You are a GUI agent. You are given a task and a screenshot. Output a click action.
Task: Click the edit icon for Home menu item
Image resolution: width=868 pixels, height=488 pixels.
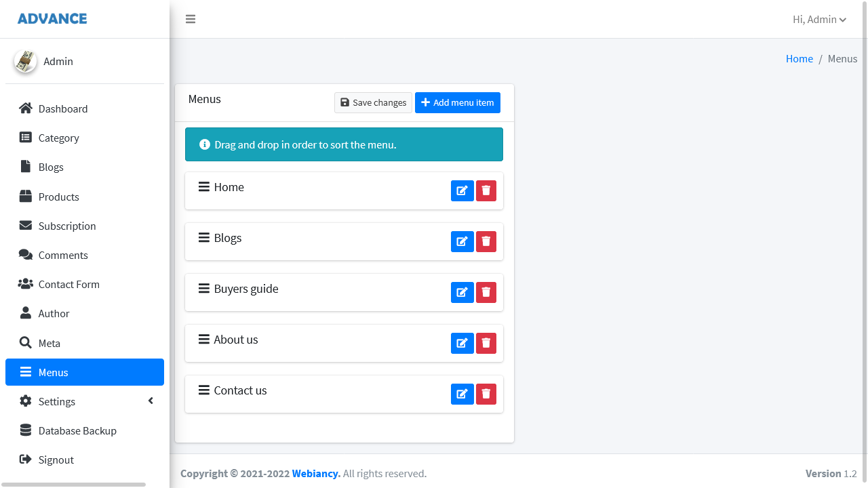click(462, 191)
